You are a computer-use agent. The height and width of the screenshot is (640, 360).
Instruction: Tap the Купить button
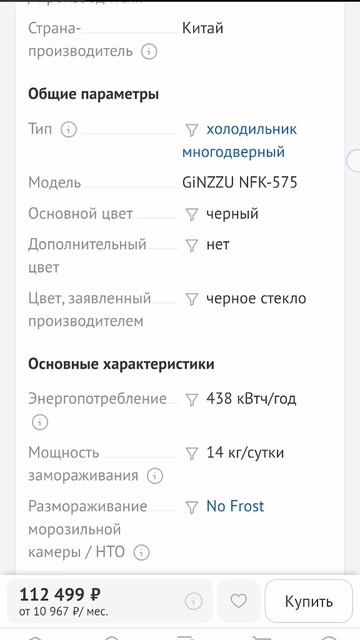pos(309,601)
